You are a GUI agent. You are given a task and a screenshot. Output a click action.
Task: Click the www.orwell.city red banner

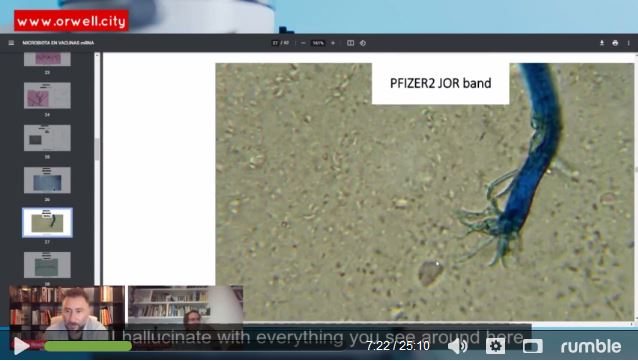71,21
